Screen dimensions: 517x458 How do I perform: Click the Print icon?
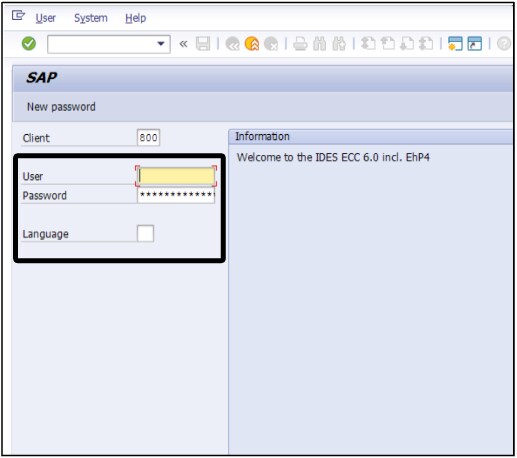click(x=300, y=44)
